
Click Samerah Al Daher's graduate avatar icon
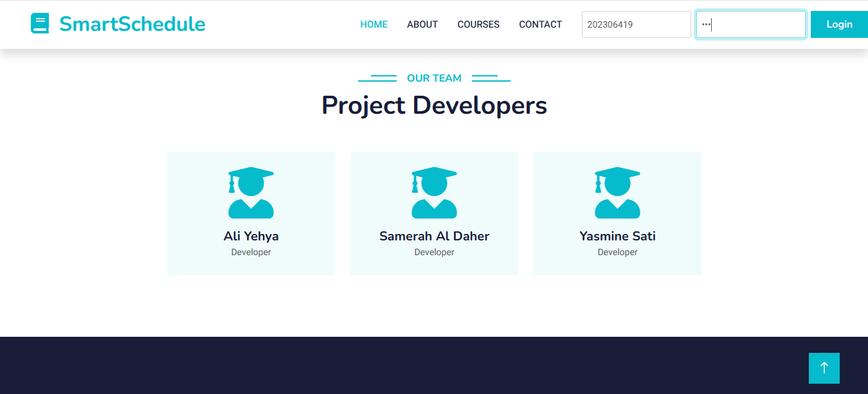tap(434, 193)
